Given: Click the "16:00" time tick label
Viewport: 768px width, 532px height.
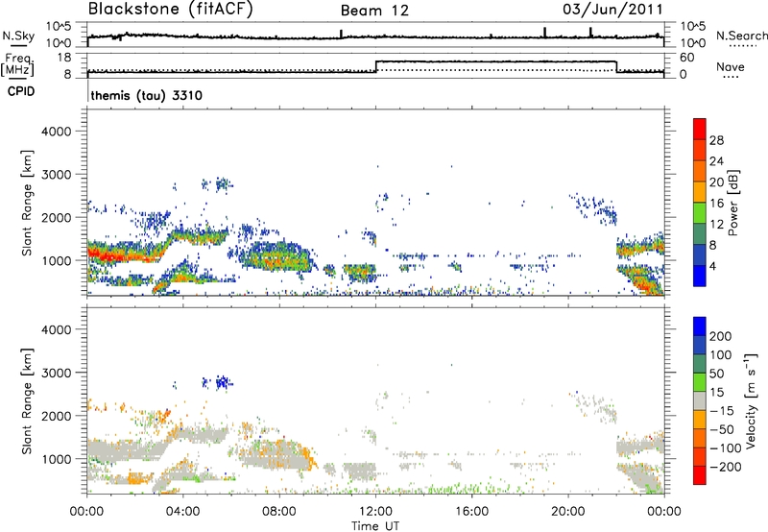Looking at the screenshot, I should 471,512.
